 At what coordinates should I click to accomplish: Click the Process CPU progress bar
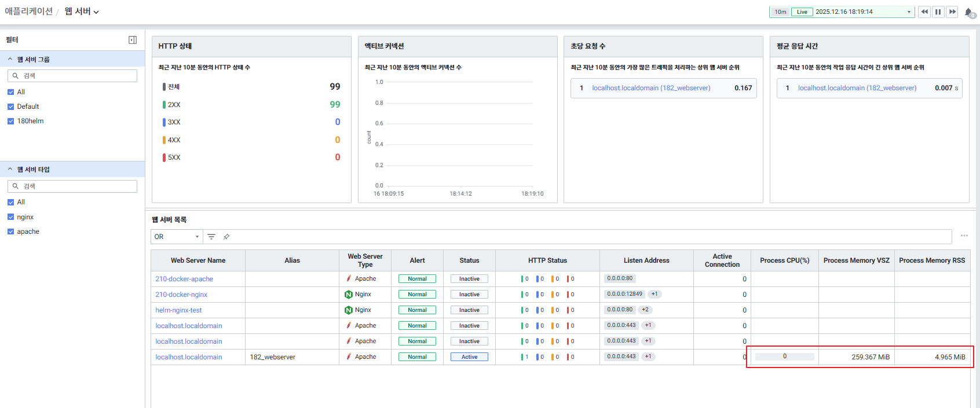[x=784, y=356]
